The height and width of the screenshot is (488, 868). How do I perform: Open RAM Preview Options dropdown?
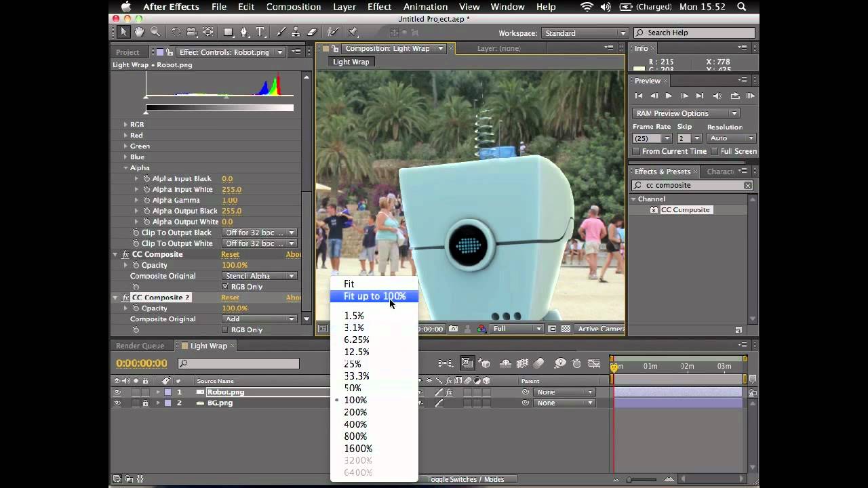[686, 113]
